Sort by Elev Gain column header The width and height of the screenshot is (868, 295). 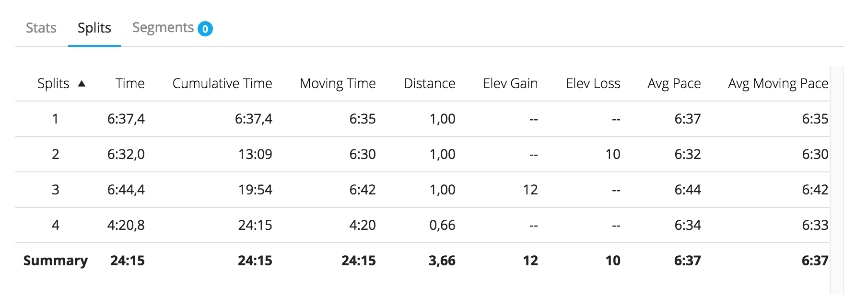tap(510, 83)
